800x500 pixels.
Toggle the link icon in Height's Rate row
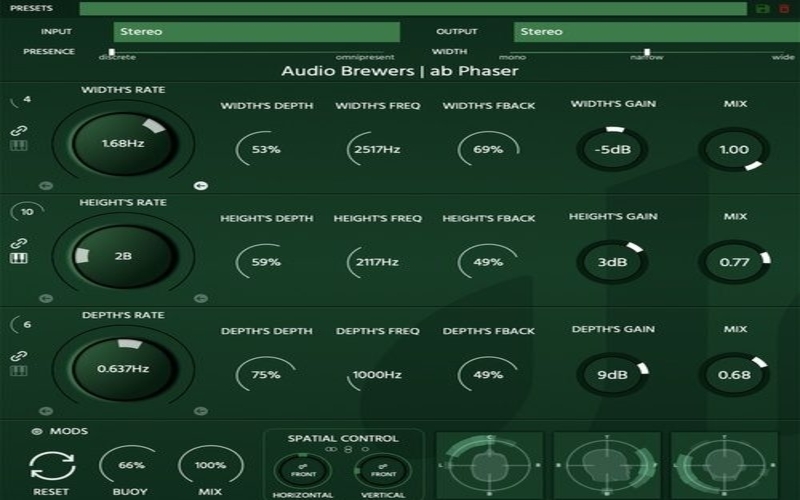tap(19, 243)
